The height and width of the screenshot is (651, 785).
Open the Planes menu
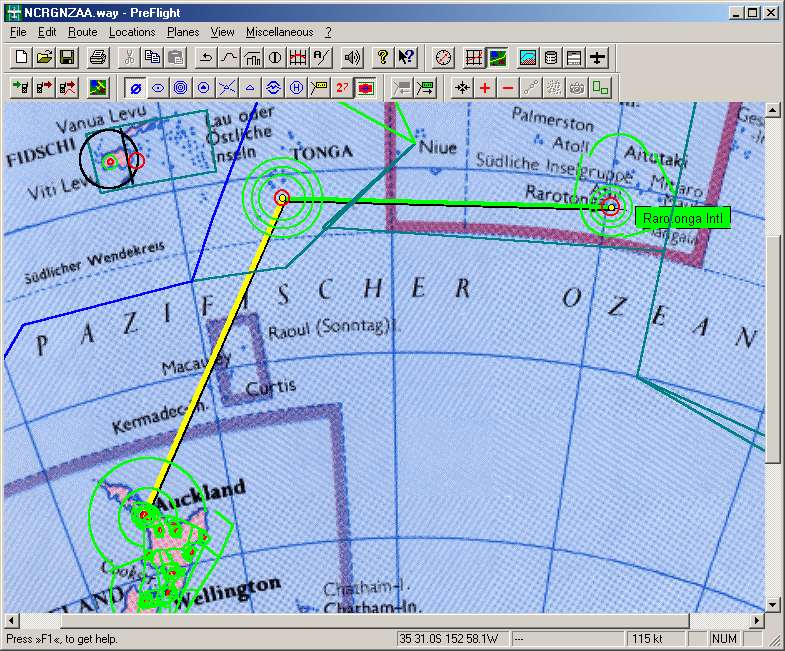coord(183,32)
